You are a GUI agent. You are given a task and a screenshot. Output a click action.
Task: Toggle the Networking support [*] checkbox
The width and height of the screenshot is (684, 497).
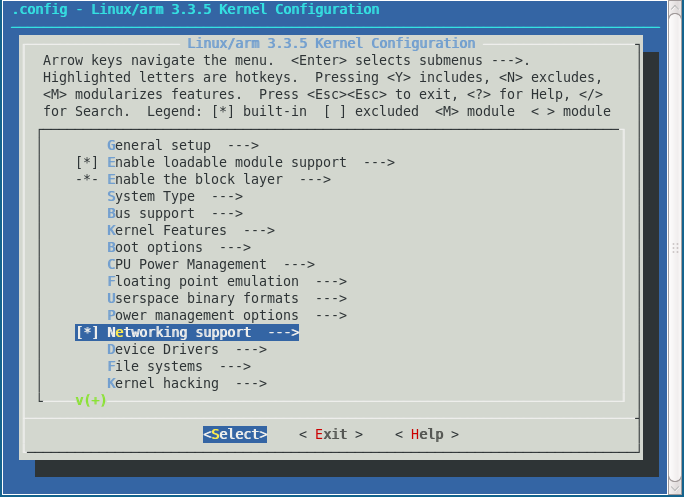tap(87, 332)
